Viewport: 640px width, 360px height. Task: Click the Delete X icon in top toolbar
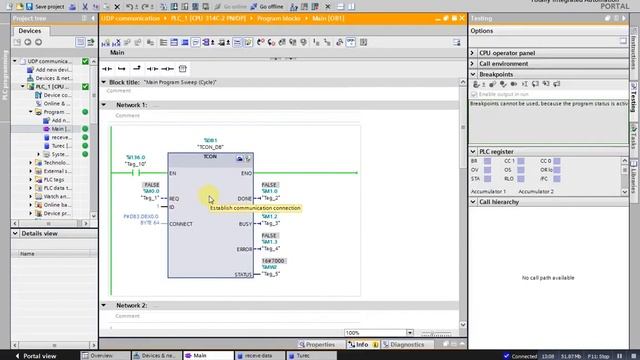pos(117,7)
